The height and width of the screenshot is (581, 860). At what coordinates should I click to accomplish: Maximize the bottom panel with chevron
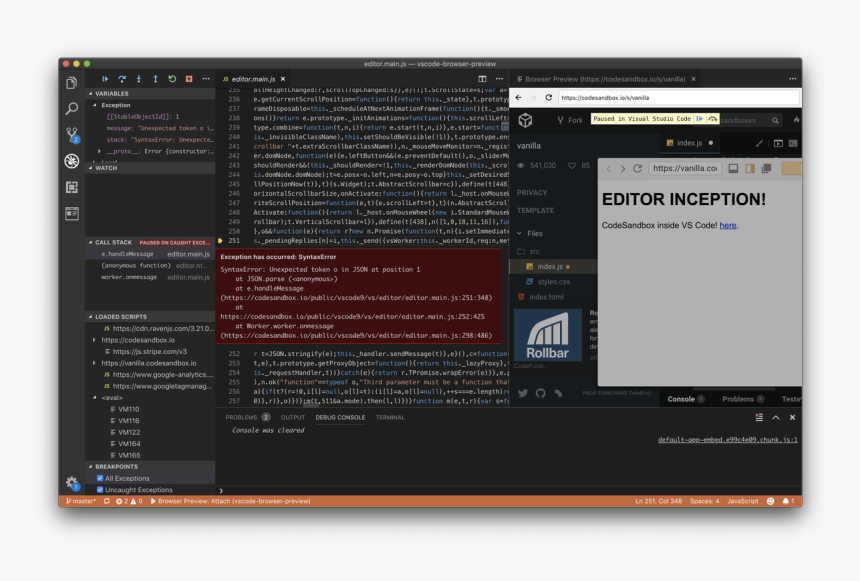776,418
